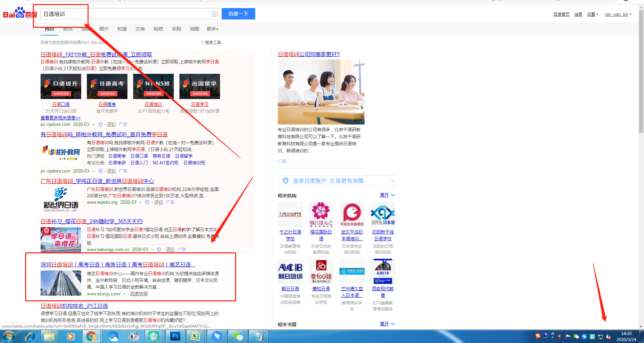This screenshot has width=644, height=343.
Task: Expand 展开 in 相关书籍 section
Action: pos(387,324)
